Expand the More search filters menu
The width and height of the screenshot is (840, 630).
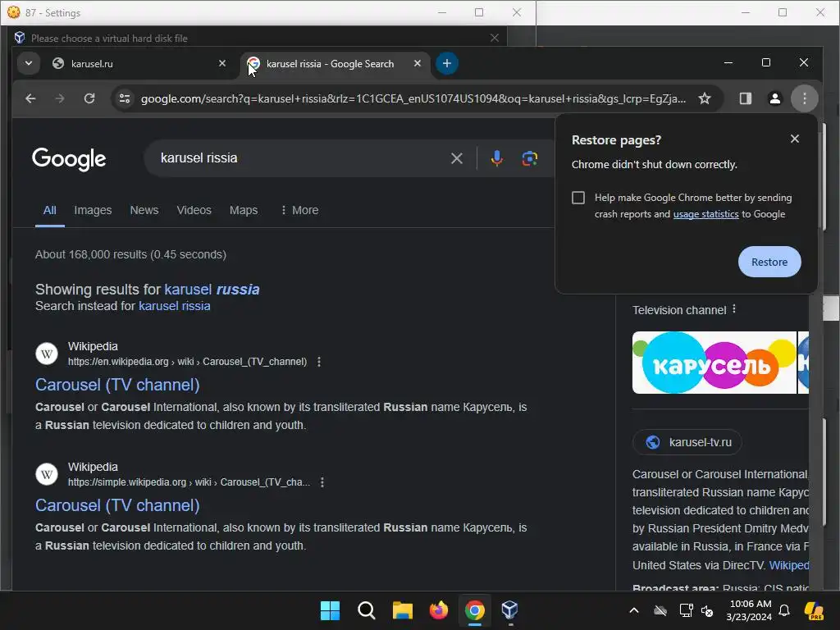click(300, 210)
